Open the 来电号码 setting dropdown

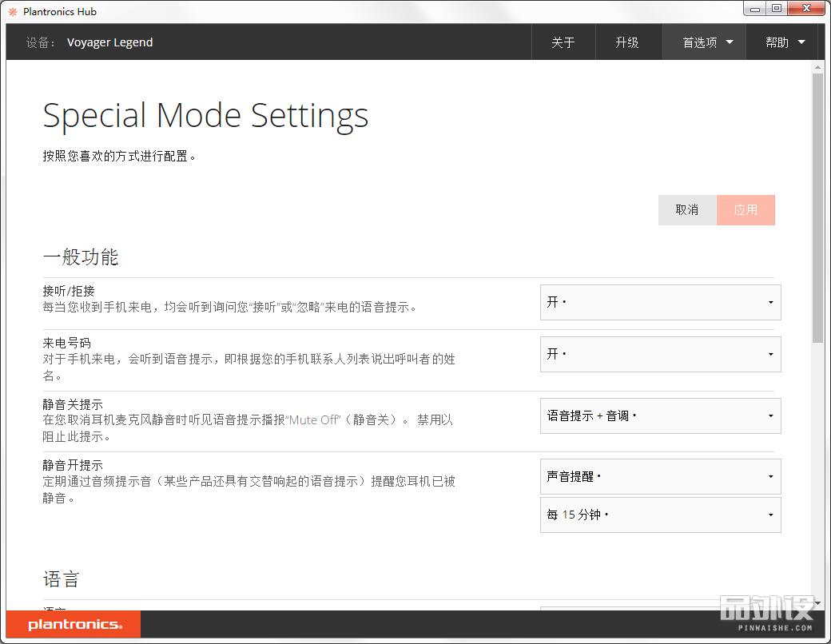(x=660, y=354)
